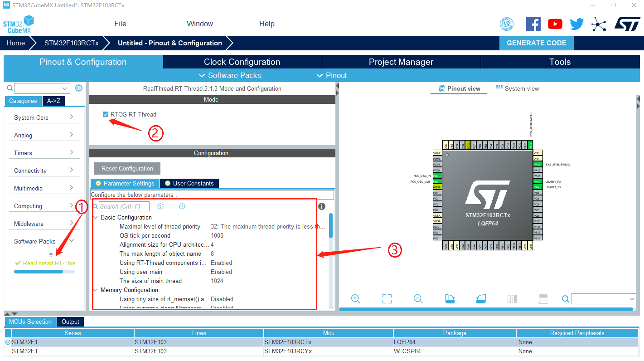Image resolution: width=644 pixels, height=361 pixels.
Task: Click the parameter info icon
Action: (322, 206)
